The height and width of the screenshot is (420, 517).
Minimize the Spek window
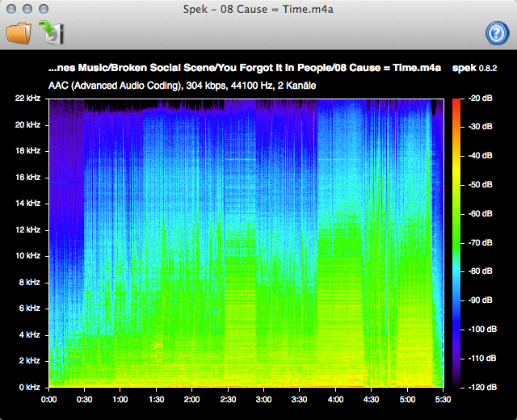tap(27, 9)
